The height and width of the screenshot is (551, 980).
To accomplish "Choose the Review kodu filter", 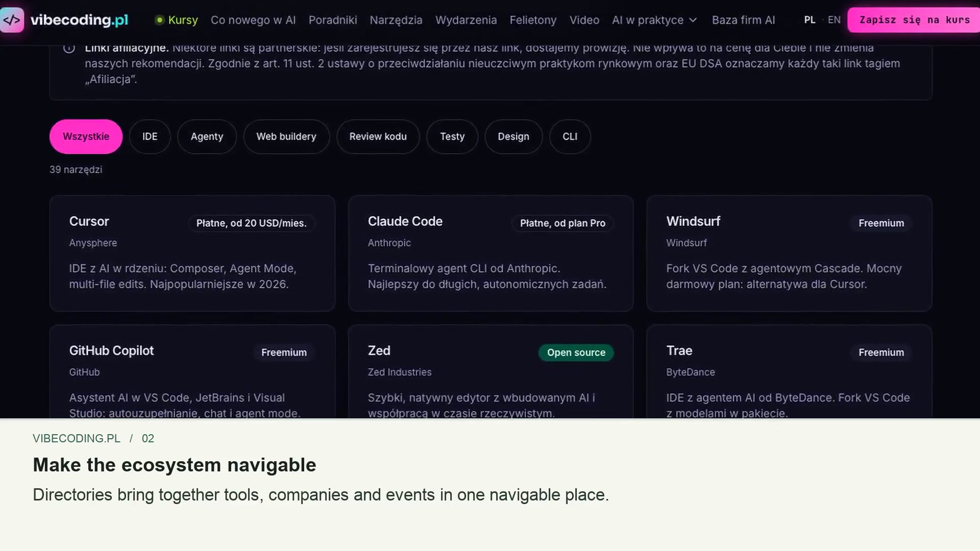I will [378, 137].
